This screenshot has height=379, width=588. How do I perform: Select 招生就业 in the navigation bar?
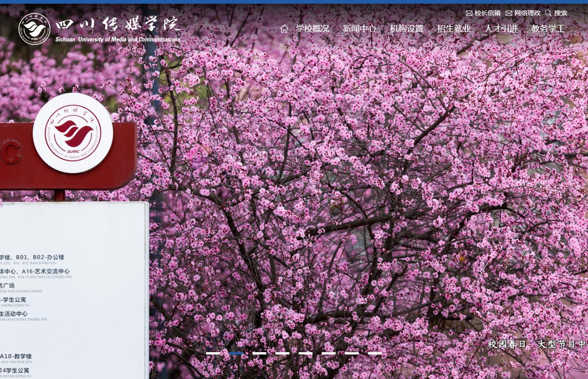point(453,29)
